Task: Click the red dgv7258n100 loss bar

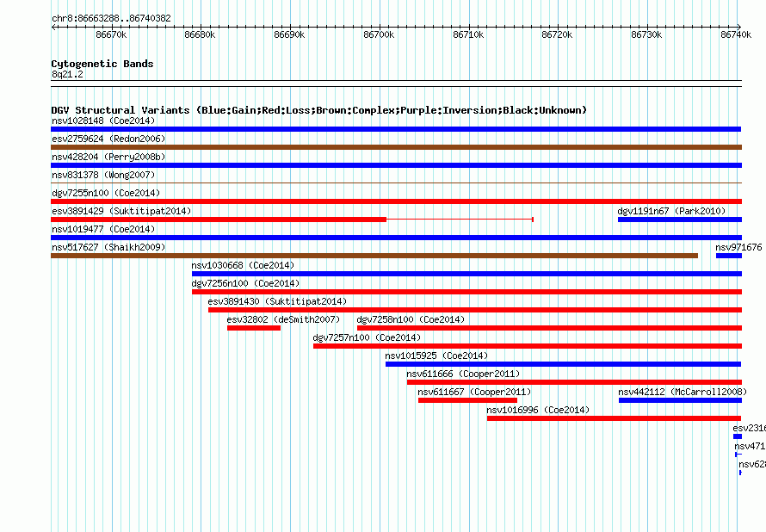Action: click(x=550, y=328)
